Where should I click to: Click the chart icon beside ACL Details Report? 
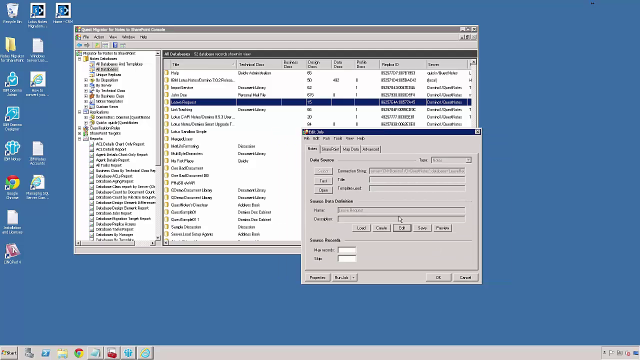pyautogui.click(x=91, y=149)
